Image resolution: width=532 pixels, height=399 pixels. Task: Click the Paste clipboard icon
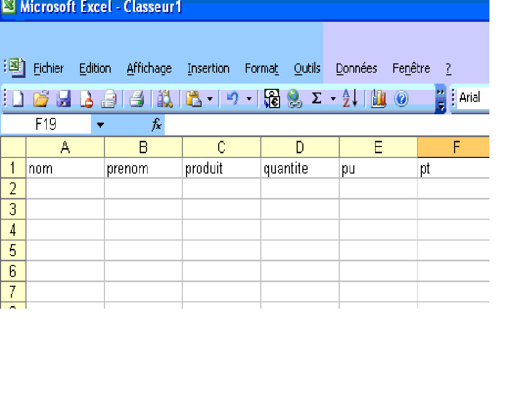[x=194, y=99]
